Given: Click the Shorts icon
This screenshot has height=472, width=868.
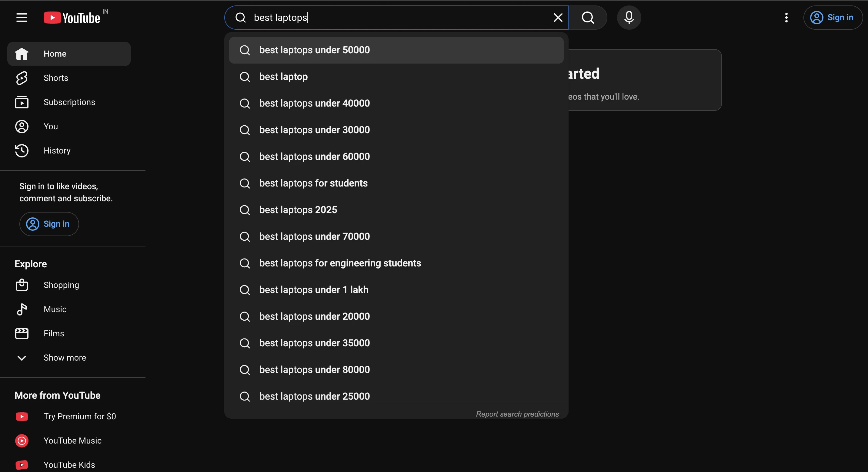Looking at the screenshot, I should coord(22,78).
